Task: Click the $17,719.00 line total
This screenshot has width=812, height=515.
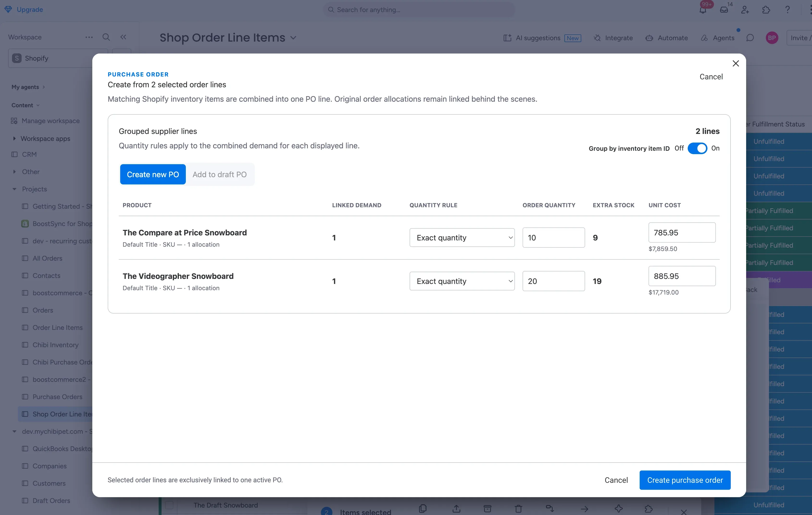Action: pos(664,292)
